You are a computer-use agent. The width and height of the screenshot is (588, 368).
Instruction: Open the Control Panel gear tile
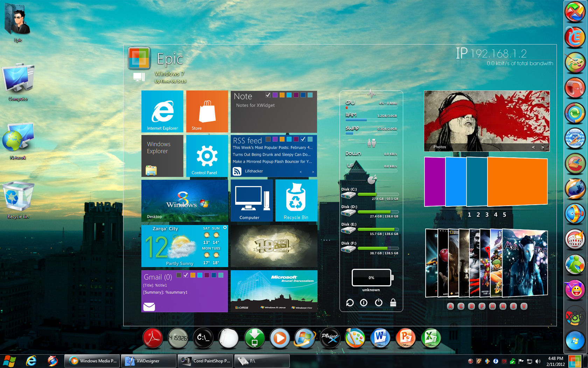(207, 156)
